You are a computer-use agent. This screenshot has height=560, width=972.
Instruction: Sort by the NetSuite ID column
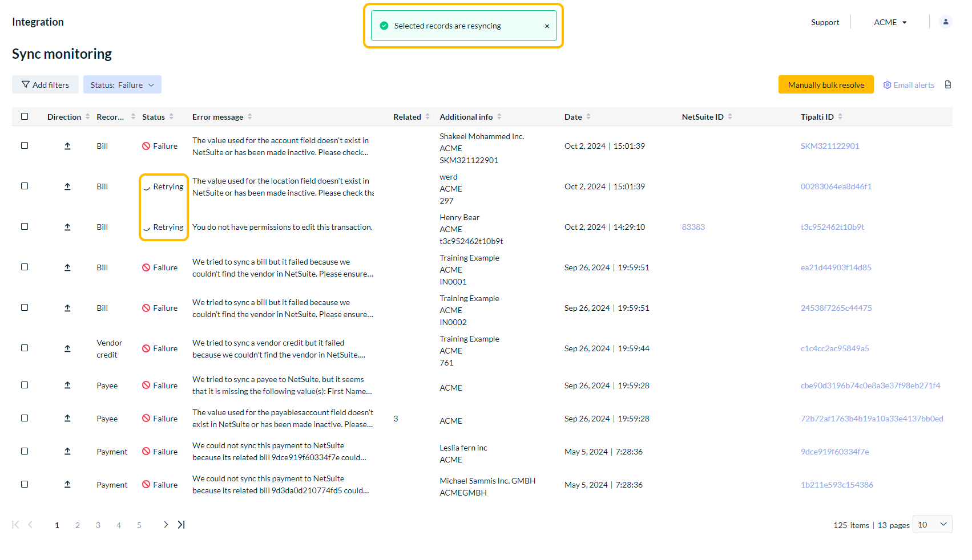730,117
